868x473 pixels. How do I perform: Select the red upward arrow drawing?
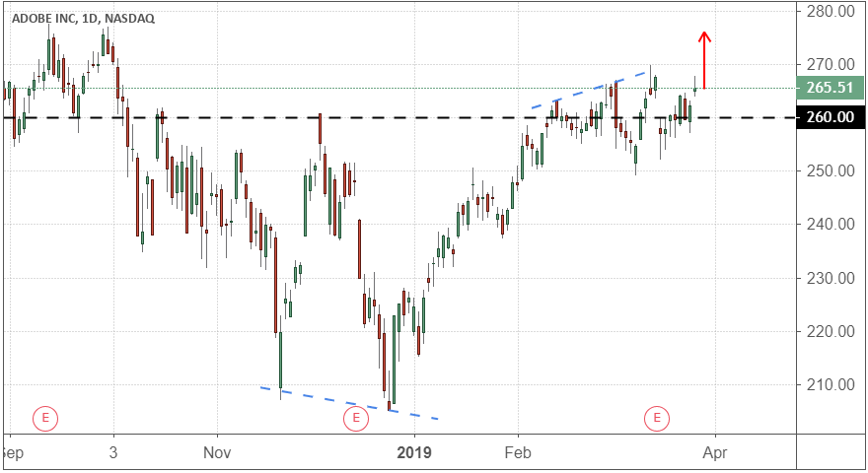[704, 59]
